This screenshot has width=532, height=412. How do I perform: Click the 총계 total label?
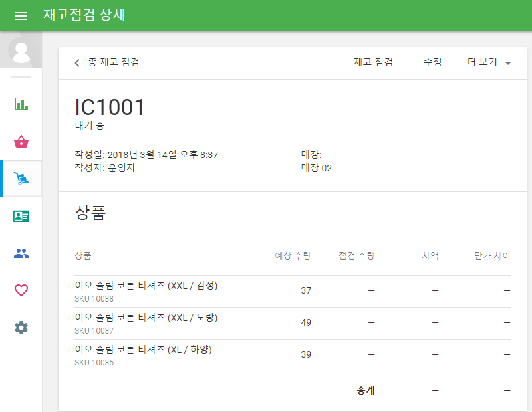click(365, 391)
